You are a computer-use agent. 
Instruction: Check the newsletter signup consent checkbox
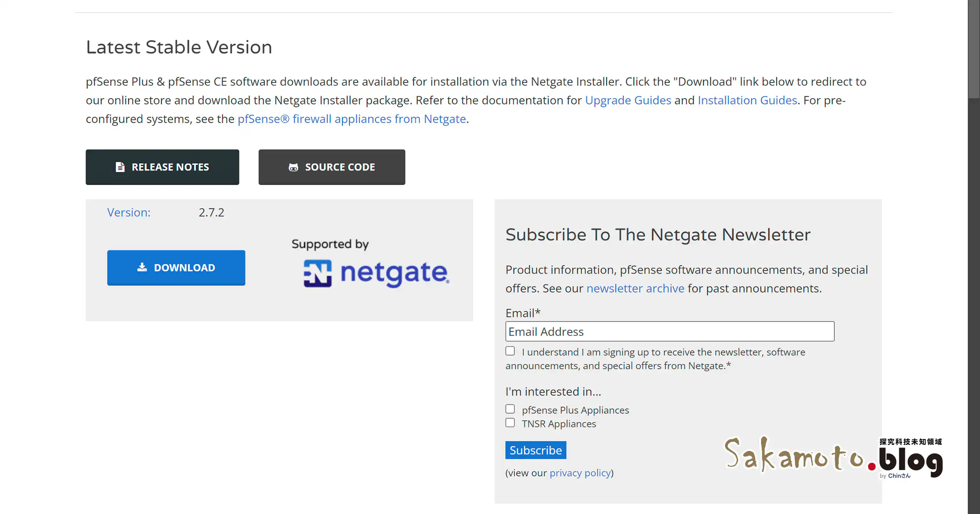pyautogui.click(x=510, y=351)
